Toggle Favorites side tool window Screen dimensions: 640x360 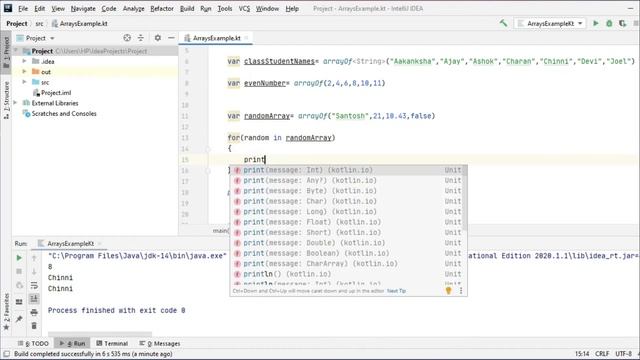[x=6, y=312]
